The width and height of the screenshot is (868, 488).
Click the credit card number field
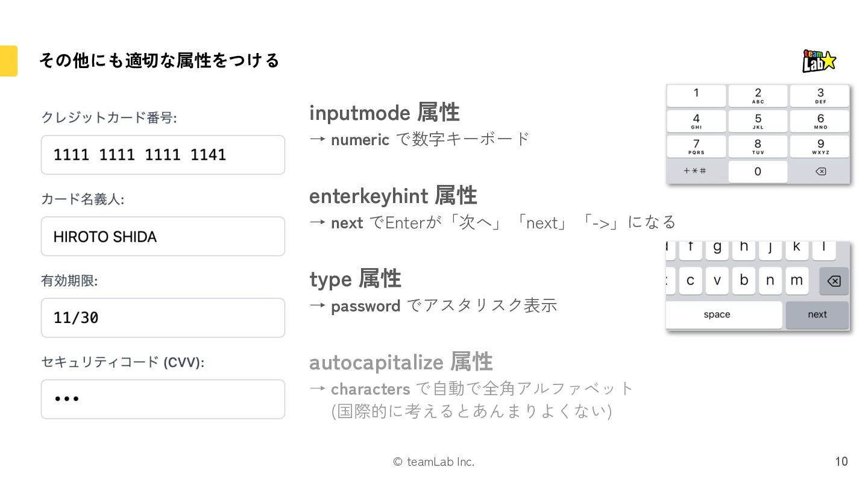(163, 155)
